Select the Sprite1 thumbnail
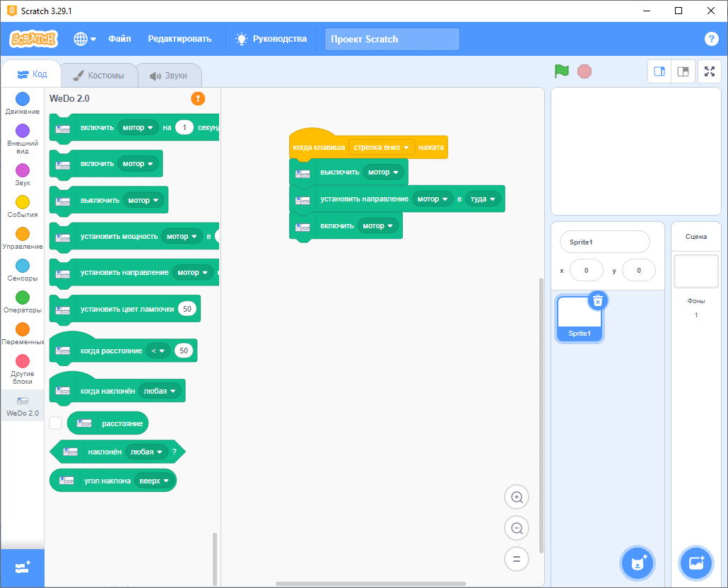 [x=580, y=319]
